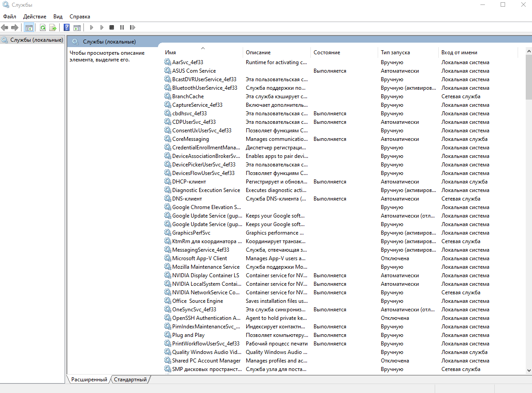The height and width of the screenshot is (393, 532).
Task: Open the Вид menu
Action: coord(58,17)
